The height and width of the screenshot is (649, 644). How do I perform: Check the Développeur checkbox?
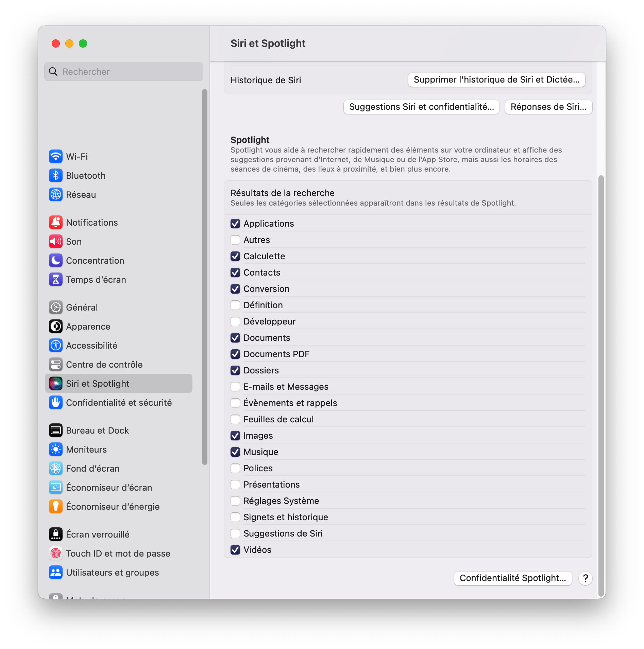click(x=235, y=321)
